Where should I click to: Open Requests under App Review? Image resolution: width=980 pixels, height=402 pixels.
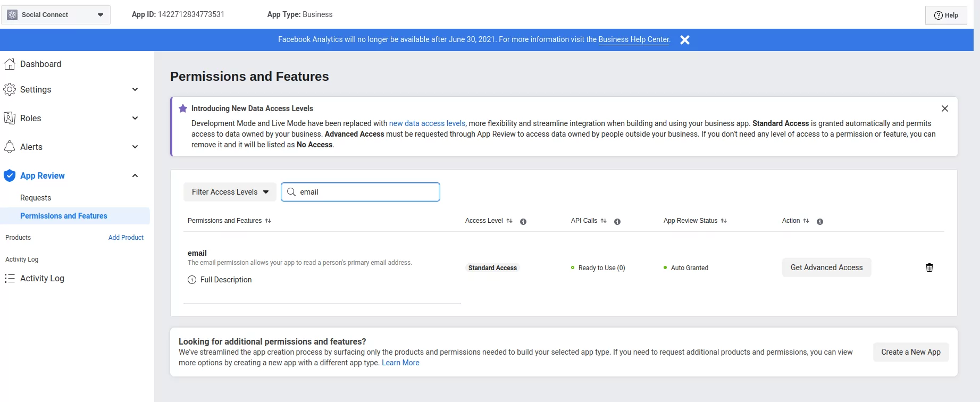coord(36,198)
